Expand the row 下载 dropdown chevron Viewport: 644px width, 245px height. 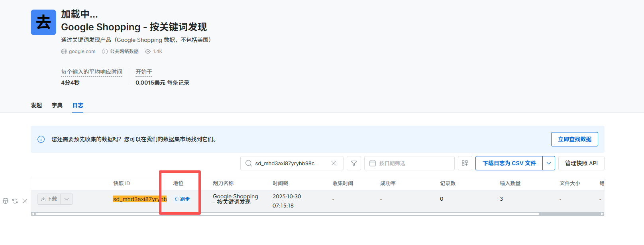[67, 199]
